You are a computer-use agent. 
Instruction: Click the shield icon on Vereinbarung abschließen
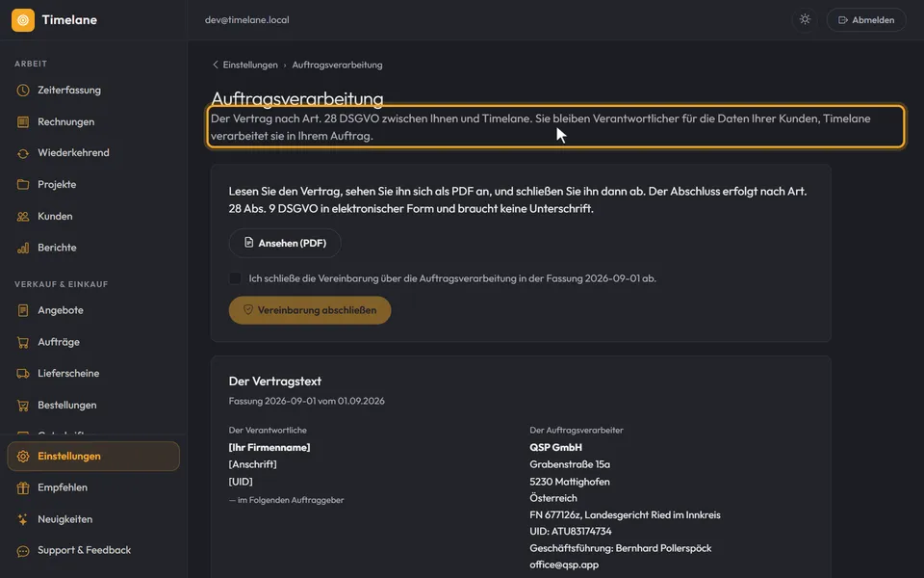tap(248, 309)
